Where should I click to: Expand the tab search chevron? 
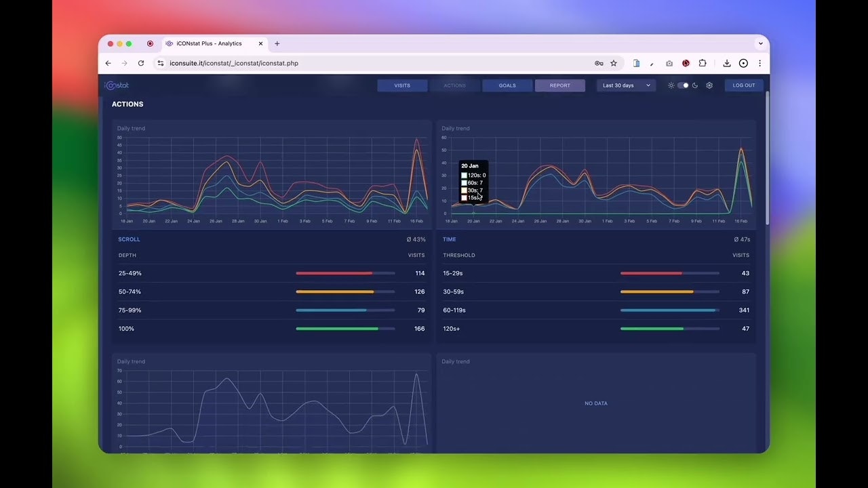pos(760,43)
